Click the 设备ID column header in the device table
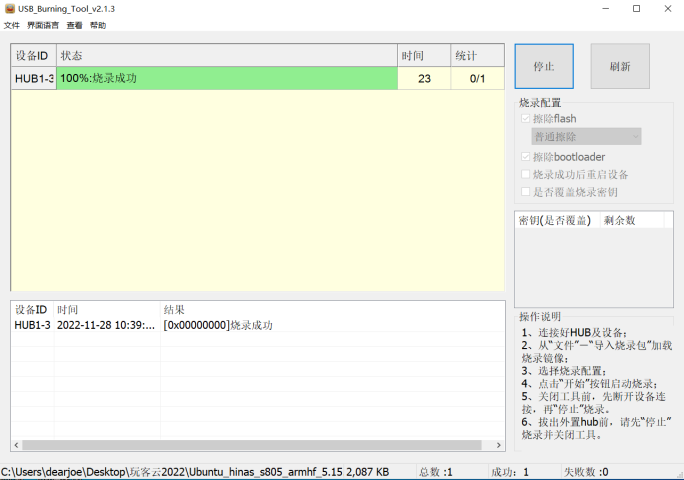 coord(34,55)
